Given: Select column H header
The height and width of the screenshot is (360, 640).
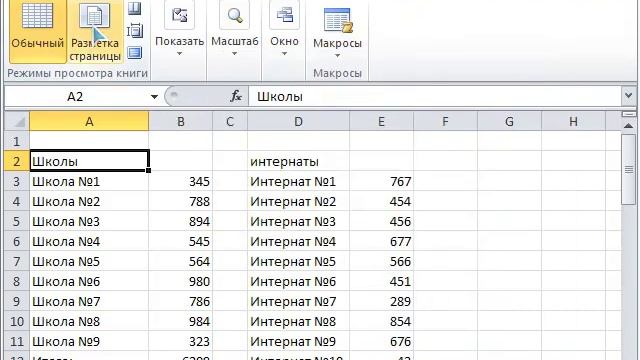Looking at the screenshot, I should pyautogui.click(x=573, y=122).
